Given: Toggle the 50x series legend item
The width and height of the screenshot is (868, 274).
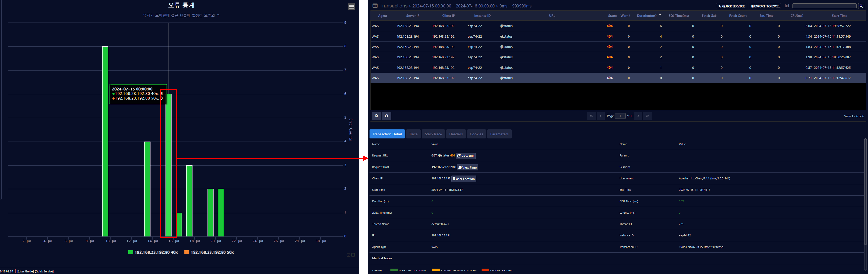Looking at the screenshot, I should pyautogui.click(x=209, y=252).
